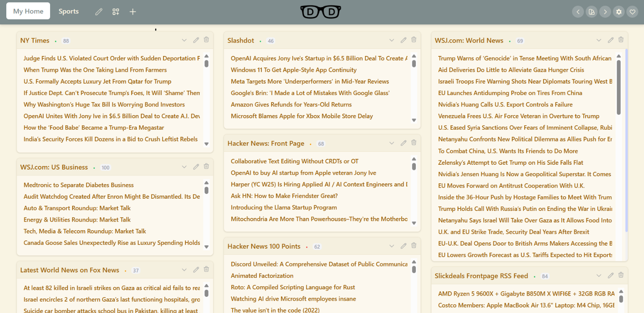The height and width of the screenshot is (313, 644).
Task: Open 'Animated Factorization' story
Action: click(262, 276)
